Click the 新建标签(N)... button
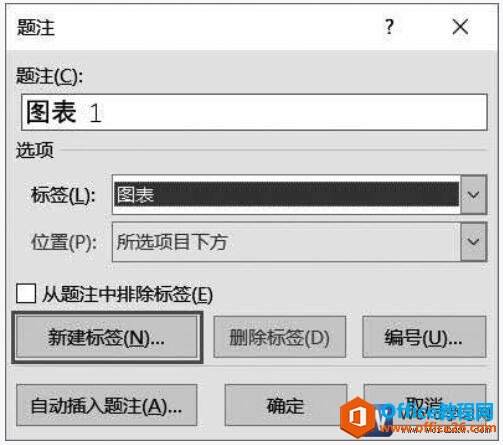503x445 pixels. [107, 337]
